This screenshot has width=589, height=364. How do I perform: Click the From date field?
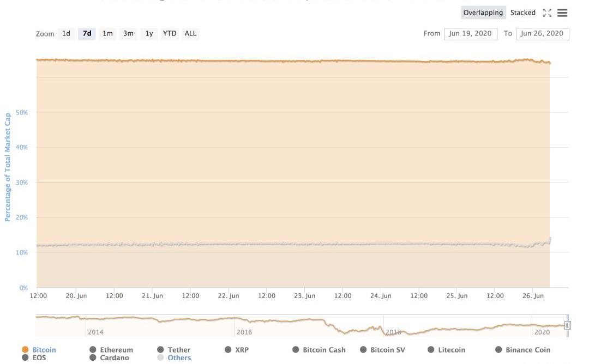click(470, 33)
